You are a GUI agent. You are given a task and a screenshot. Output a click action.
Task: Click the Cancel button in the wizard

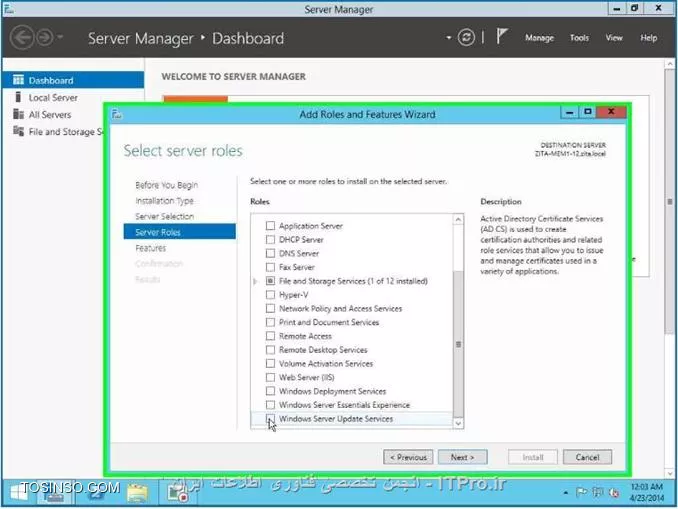tap(587, 457)
